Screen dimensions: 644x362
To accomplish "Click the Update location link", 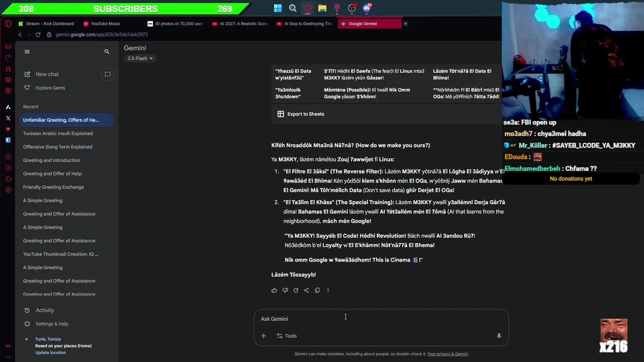I will tap(50, 352).
